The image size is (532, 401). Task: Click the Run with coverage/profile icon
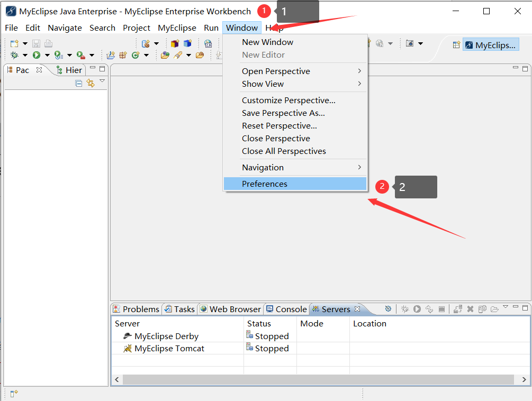(x=59, y=55)
